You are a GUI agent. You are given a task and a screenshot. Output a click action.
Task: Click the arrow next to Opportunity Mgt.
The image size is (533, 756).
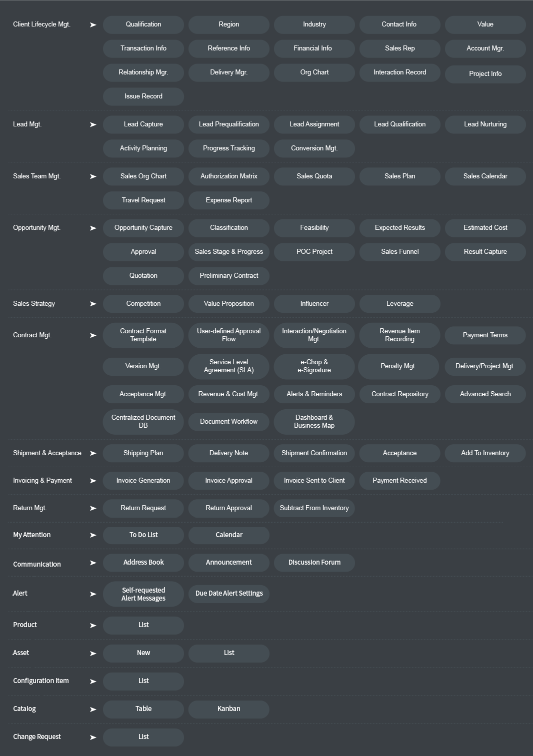[x=93, y=228]
